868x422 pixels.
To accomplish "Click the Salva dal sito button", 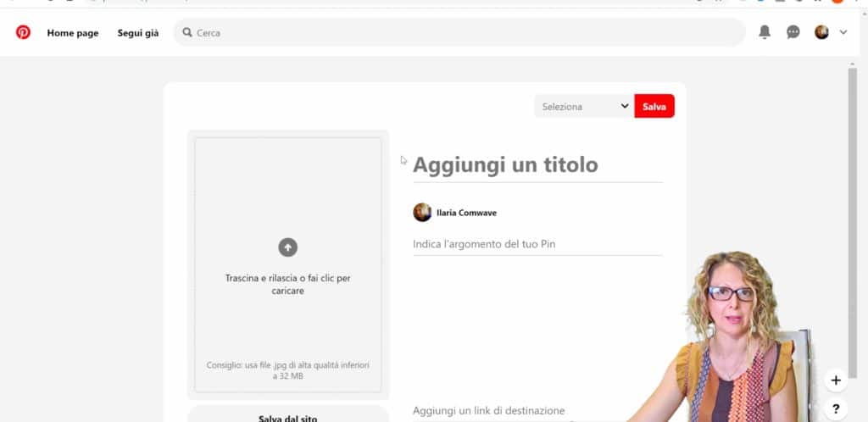I will (287, 415).
